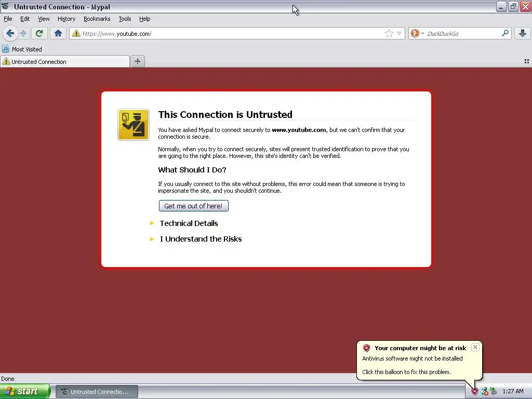Click the red security shield tray icon
Image resolution: width=532 pixels, height=399 pixels.
474,392
